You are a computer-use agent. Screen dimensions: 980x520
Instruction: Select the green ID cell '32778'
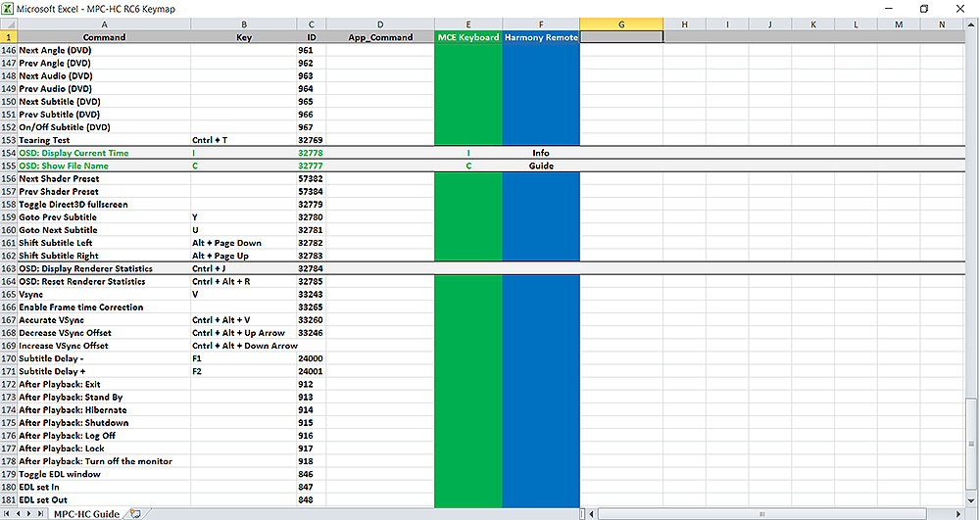(x=312, y=153)
